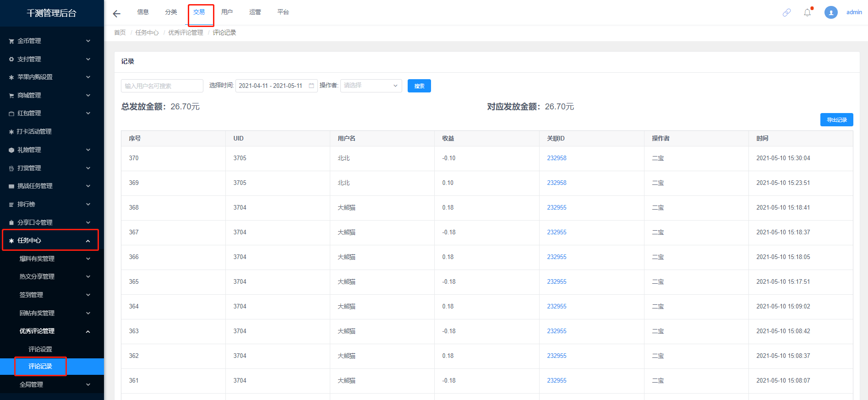Click timestamp 2021-05-10 15:30:04
The width and height of the screenshot is (868, 400).
tap(783, 158)
